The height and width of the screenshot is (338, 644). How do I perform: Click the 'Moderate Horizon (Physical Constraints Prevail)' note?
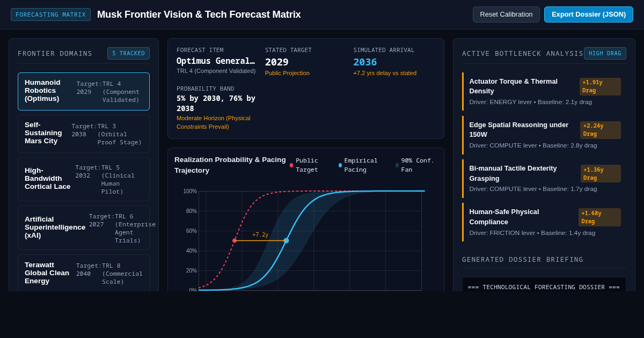click(x=214, y=122)
